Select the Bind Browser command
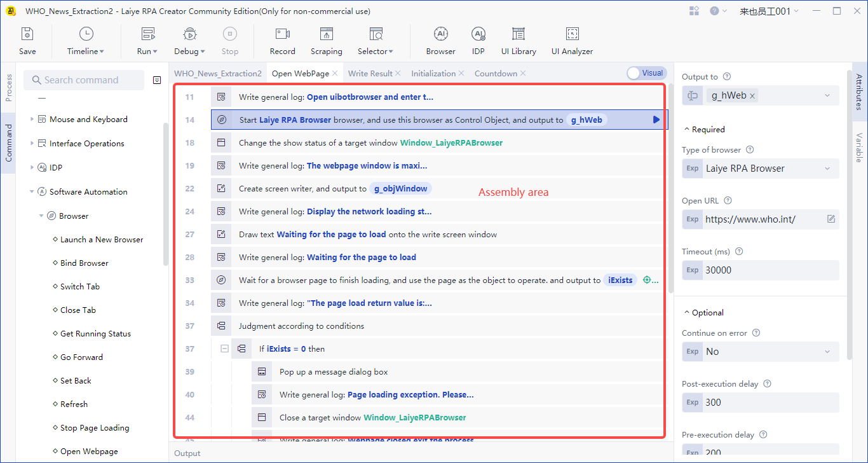The image size is (868, 463). (85, 263)
